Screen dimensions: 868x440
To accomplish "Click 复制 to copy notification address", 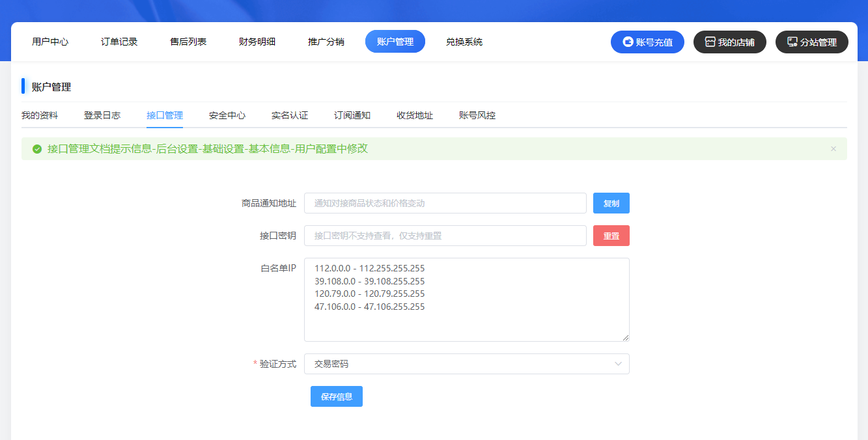I will pyautogui.click(x=611, y=202).
